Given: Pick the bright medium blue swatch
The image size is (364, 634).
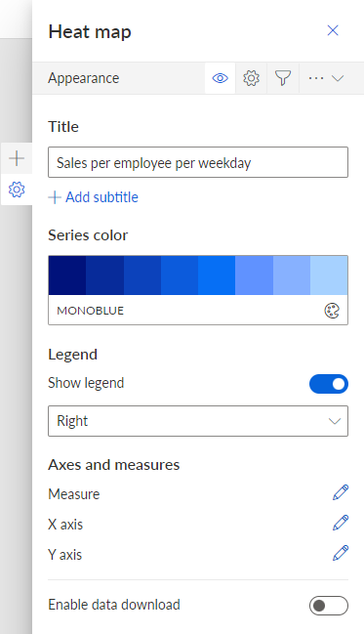Looking at the screenshot, I should click(217, 275).
